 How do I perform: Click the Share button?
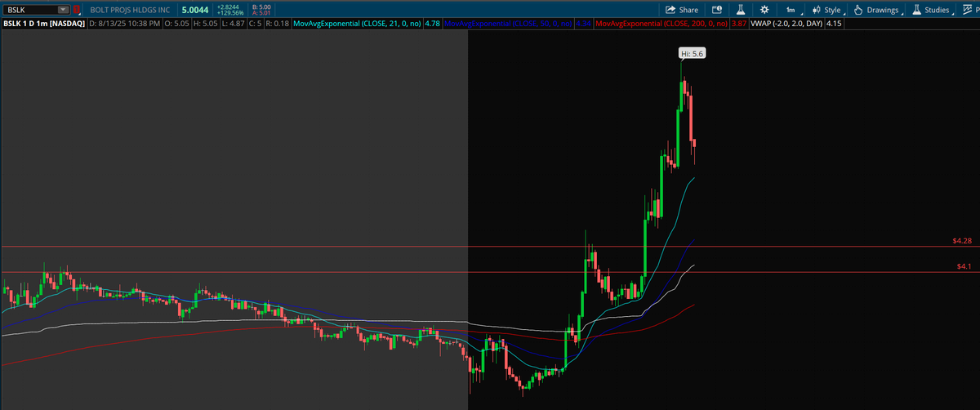pos(682,10)
